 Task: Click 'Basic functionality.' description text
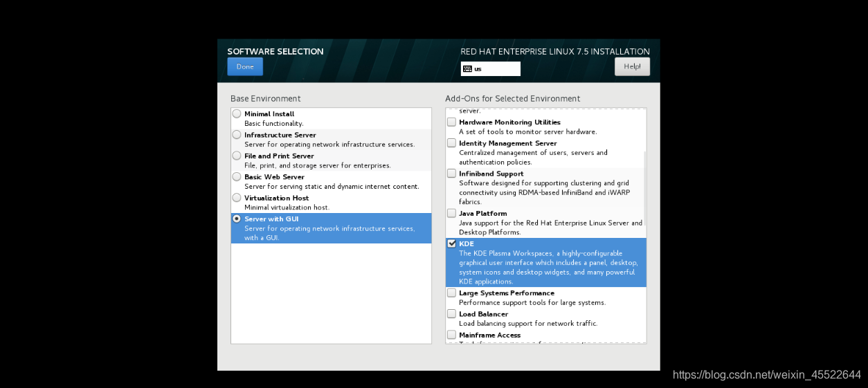273,124
